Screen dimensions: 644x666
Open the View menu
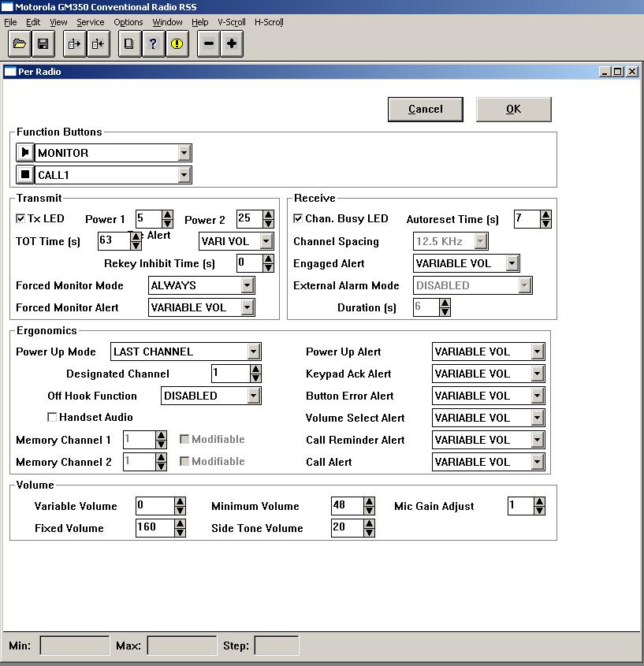pos(58,22)
